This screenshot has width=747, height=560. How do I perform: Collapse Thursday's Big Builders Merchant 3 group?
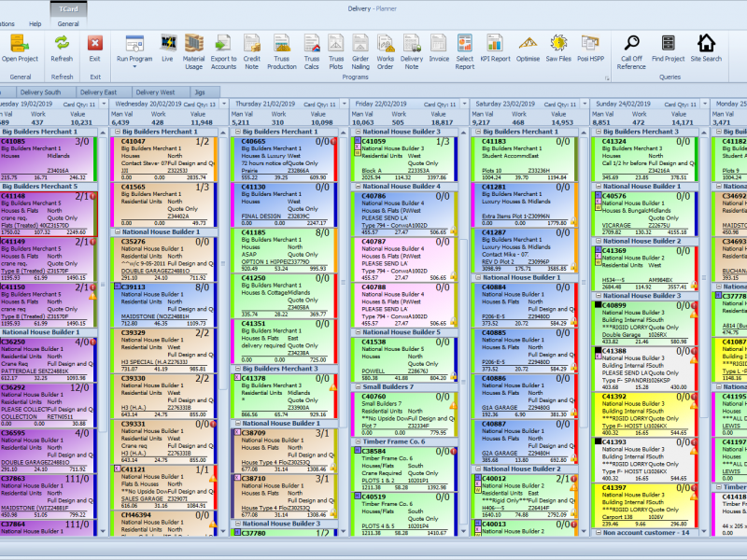point(236,369)
